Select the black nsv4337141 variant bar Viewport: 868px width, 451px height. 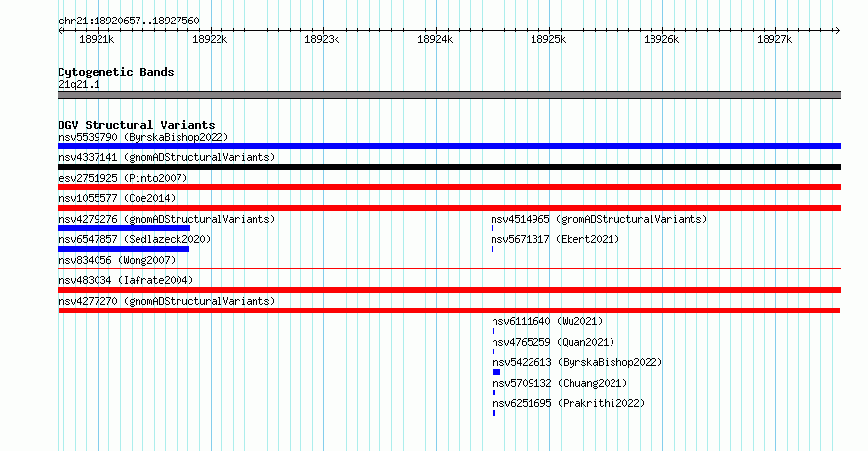pos(449,167)
